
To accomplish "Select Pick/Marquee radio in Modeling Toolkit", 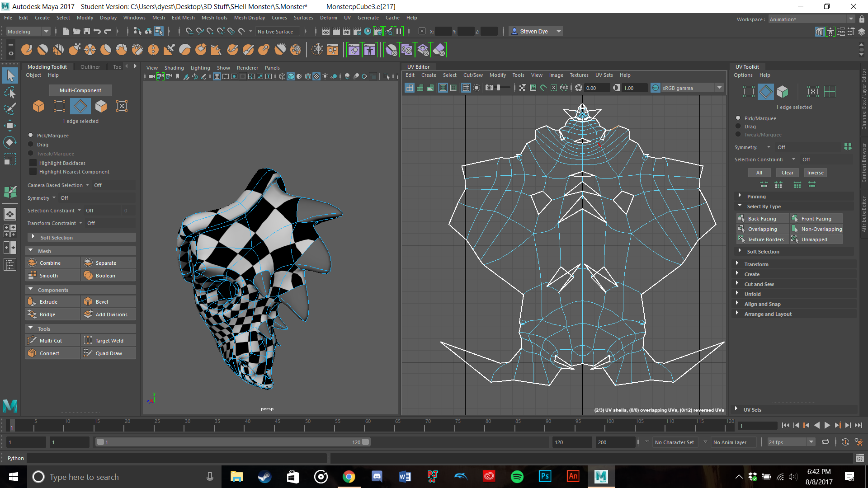I will pos(31,135).
